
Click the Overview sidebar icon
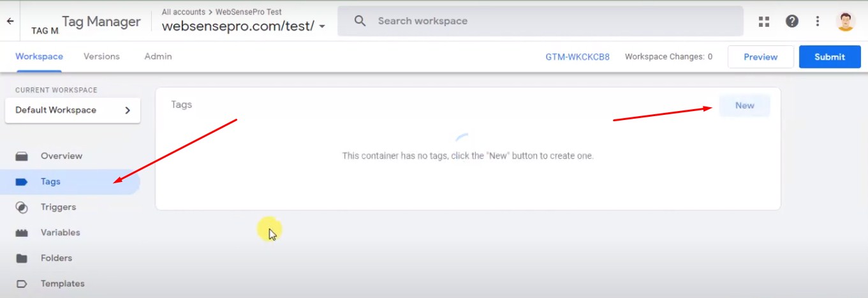22,156
